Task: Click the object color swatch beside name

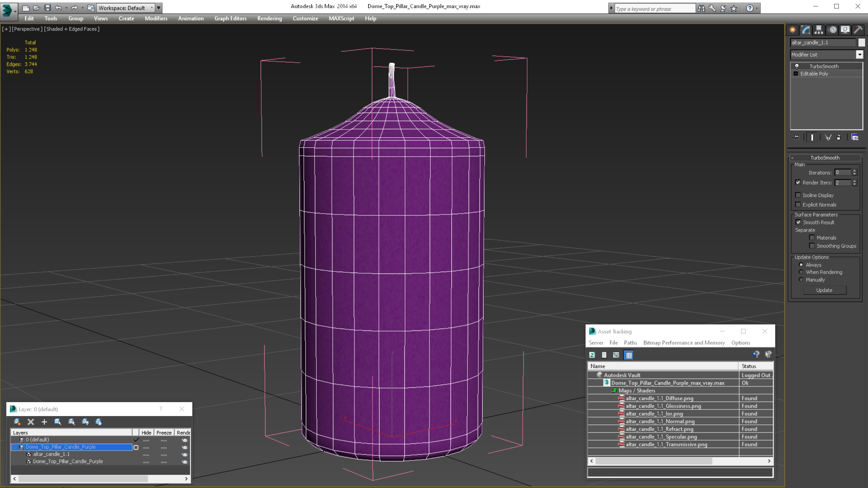Action: click(x=861, y=42)
